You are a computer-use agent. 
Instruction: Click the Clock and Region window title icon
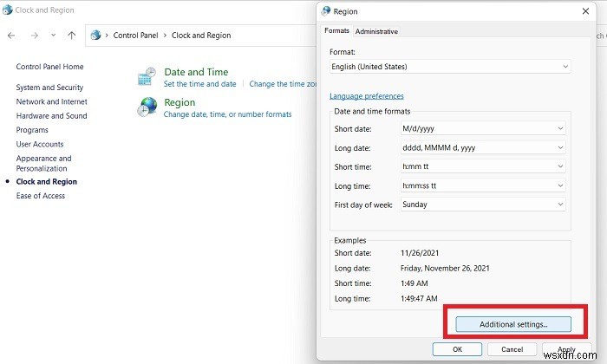coord(7,10)
